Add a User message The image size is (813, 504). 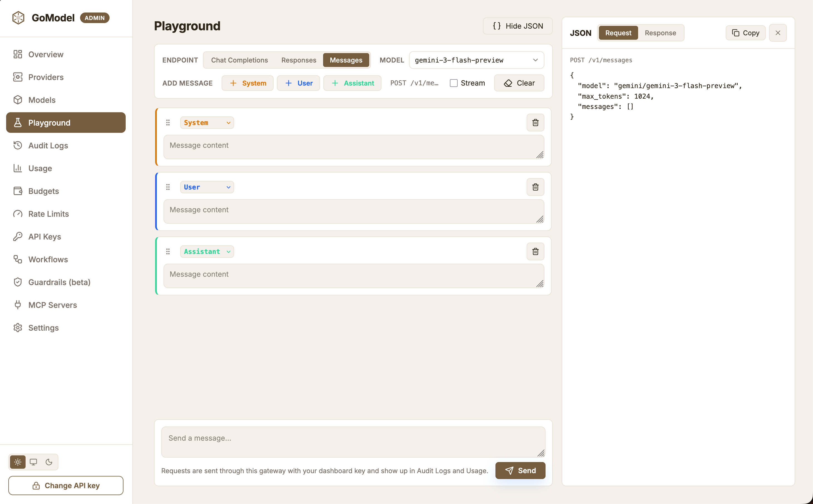298,83
